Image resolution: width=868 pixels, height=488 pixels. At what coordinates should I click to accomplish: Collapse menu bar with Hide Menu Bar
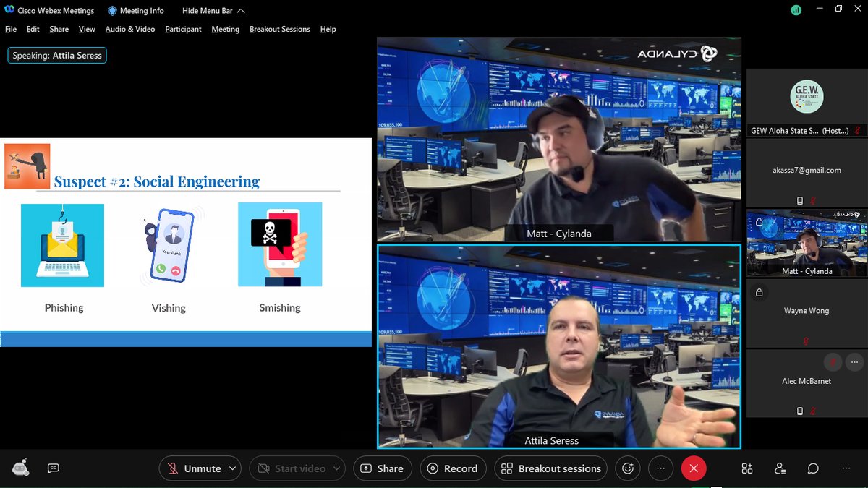pos(213,11)
